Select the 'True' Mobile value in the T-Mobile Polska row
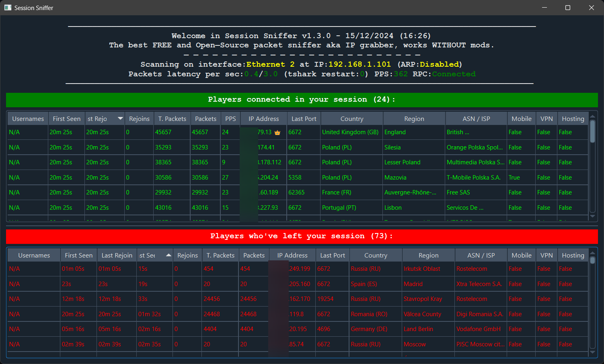 515,177
